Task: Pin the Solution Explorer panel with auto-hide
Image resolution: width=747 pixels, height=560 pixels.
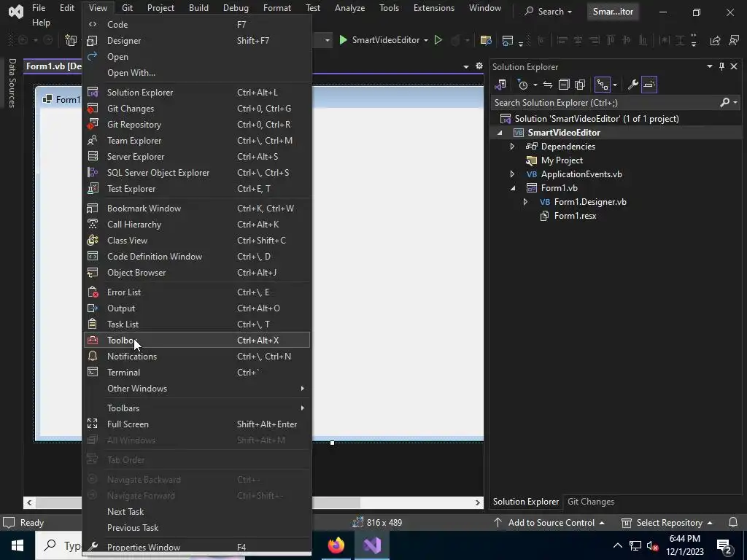Action: click(x=721, y=66)
